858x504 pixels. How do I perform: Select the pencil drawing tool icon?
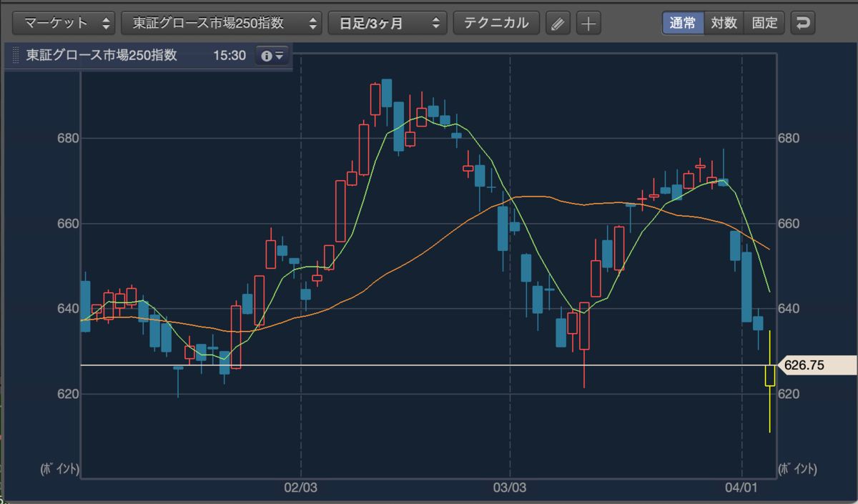click(558, 23)
